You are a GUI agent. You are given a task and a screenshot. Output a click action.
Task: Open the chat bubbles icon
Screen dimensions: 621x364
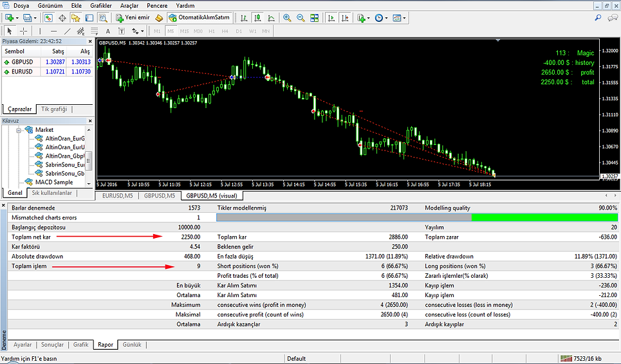(x=613, y=18)
